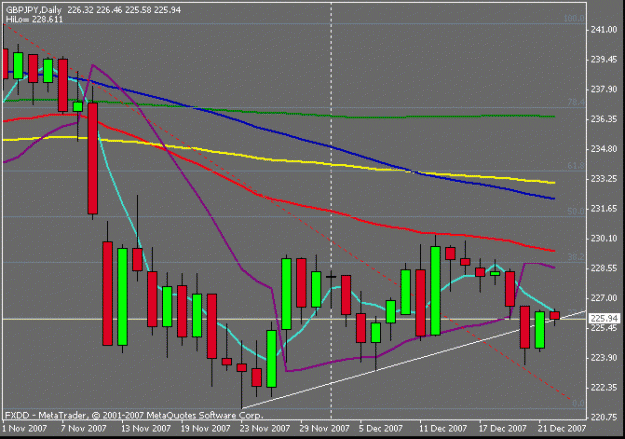Click the Fibonacci 38.2 level label
This screenshot has width=625, height=439.
pos(576,257)
